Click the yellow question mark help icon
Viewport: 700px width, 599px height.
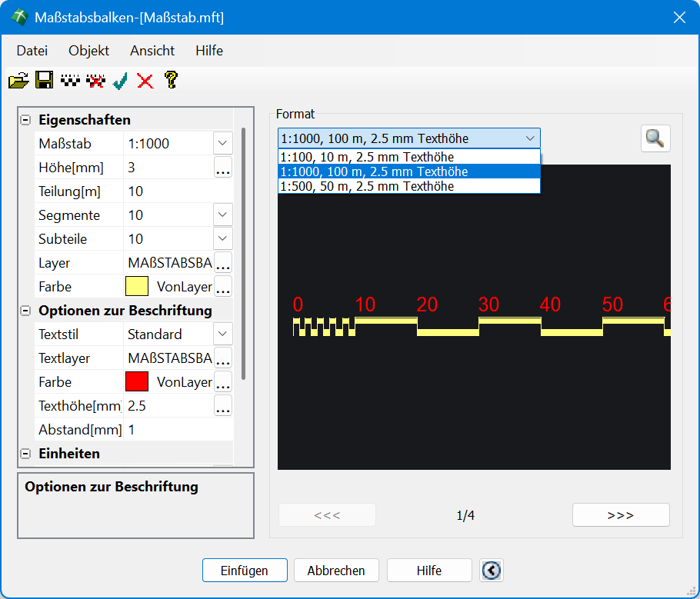pos(171,80)
